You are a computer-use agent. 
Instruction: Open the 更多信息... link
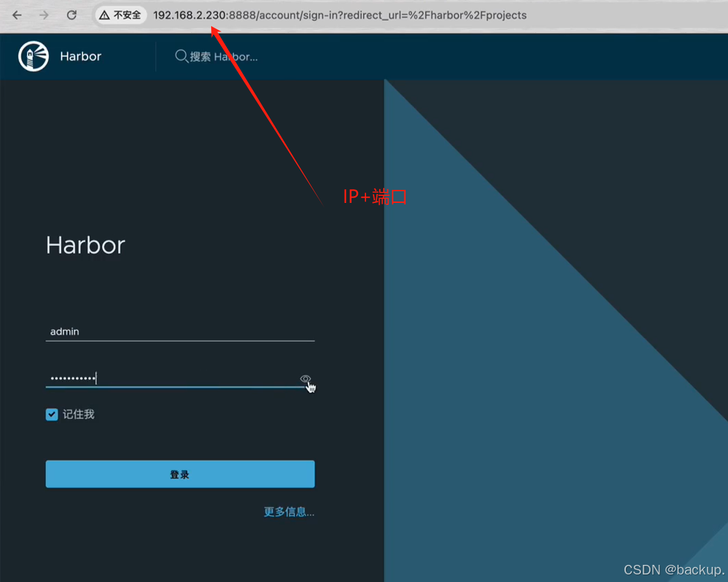click(x=289, y=512)
